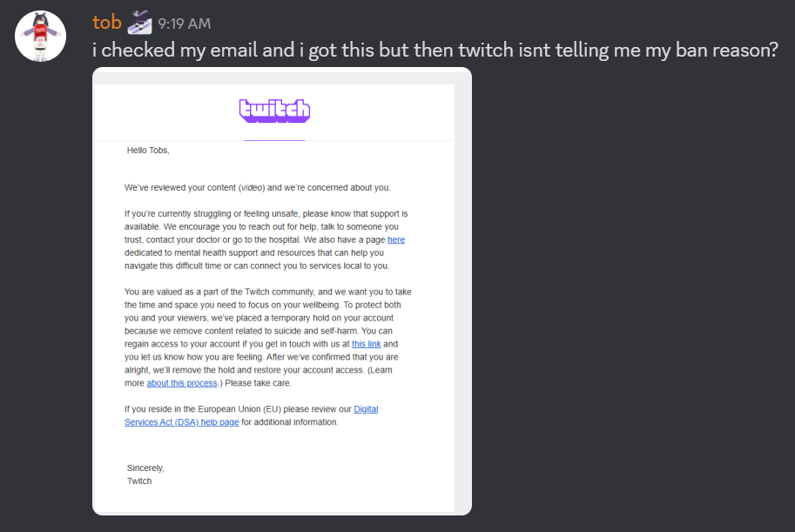Click the horizontal divider under Twitch logo
Screen dimensions: 795x532
(274, 140)
